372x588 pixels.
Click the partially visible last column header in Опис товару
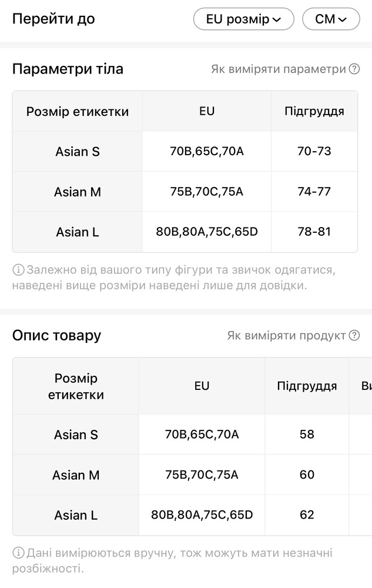pos(366,386)
